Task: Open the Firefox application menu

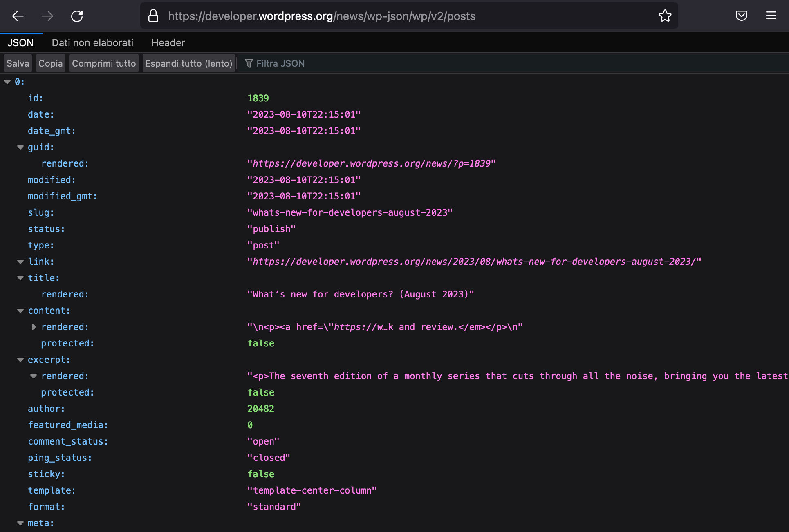Action: click(771, 16)
